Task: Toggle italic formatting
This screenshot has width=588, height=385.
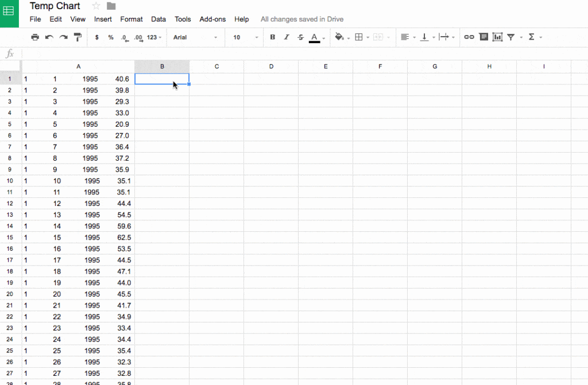Action: (x=287, y=37)
